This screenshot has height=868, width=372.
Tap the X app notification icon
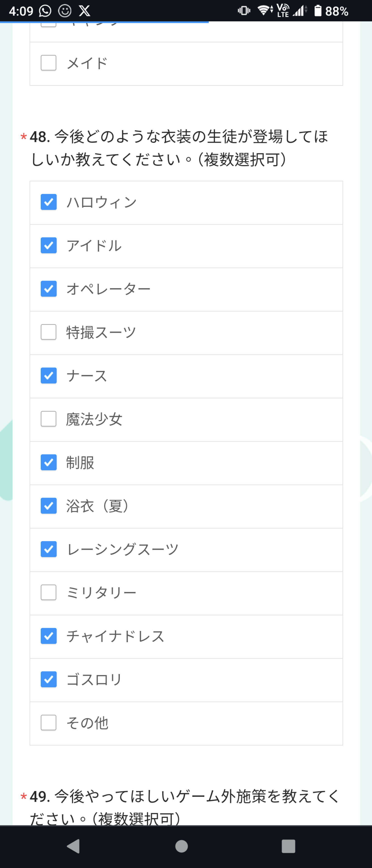pyautogui.click(x=84, y=11)
